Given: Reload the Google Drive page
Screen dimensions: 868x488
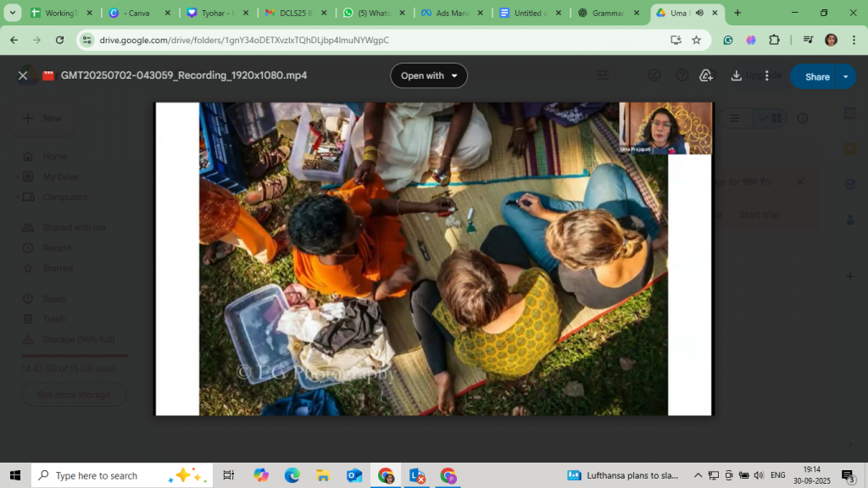Looking at the screenshot, I should point(59,40).
